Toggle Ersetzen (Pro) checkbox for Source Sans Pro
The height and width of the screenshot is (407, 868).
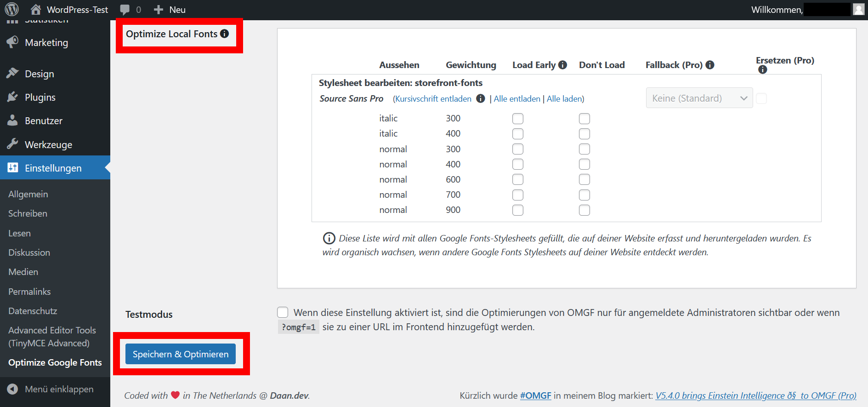tap(761, 98)
